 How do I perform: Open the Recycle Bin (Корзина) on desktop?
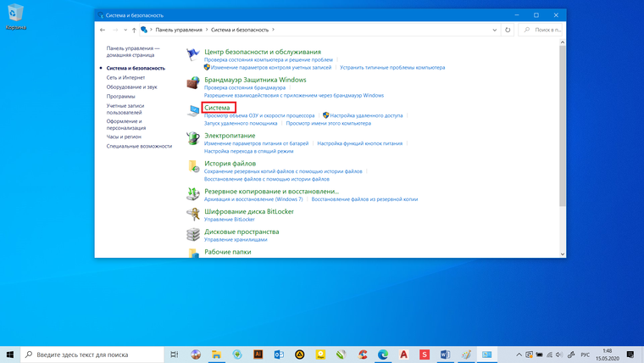[x=15, y=17]
